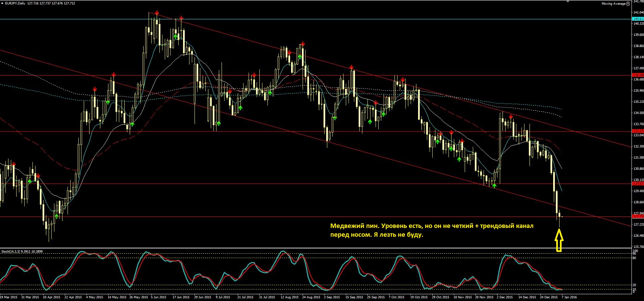Screen dimensions: 644x301
Task: Click the 140.320 price on the scale
Action: (x=638, y=24)
